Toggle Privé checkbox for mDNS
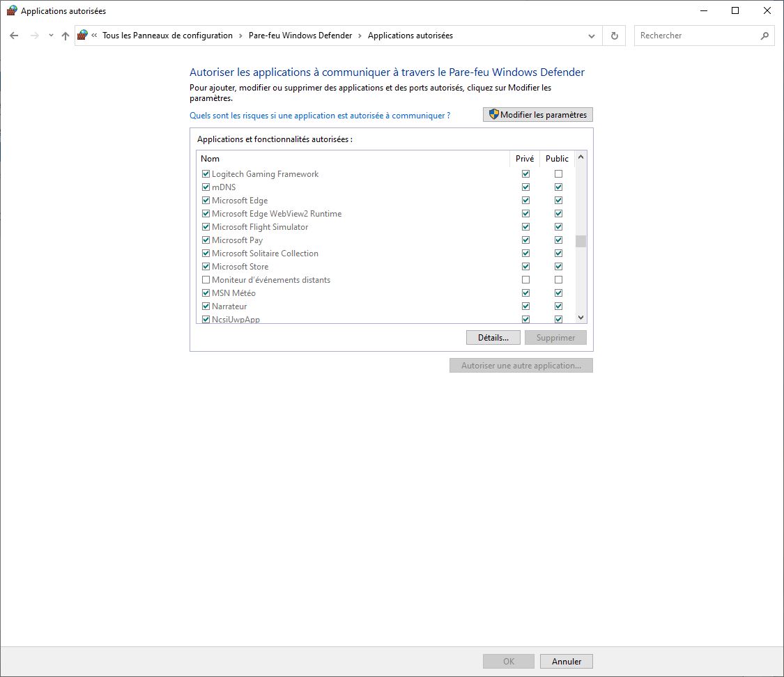Screen dimensions: 784x677 pos(525,187)
